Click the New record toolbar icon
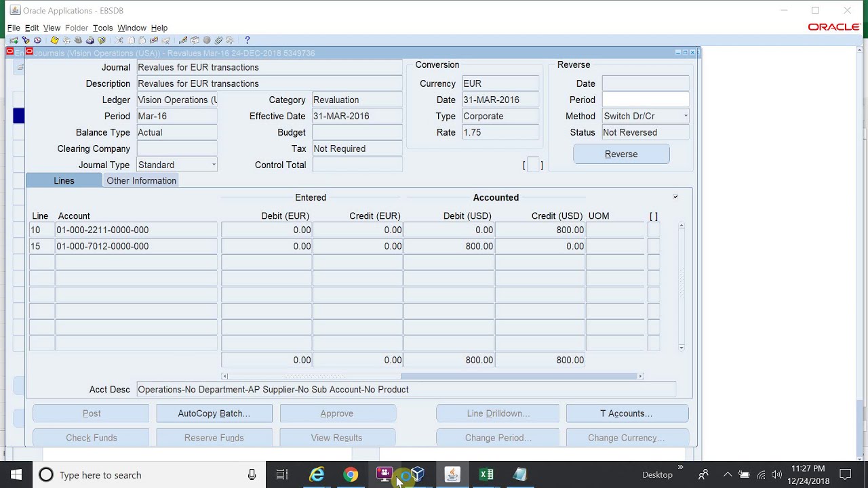 (x=14, y=41)
